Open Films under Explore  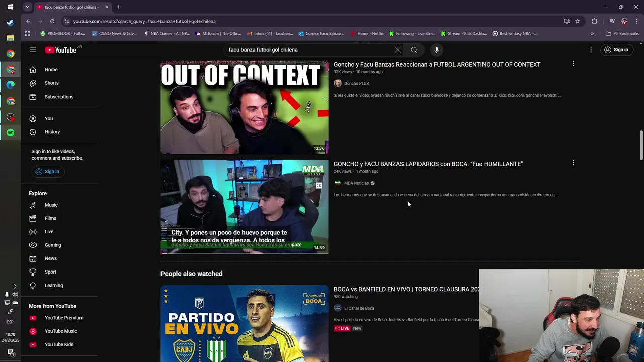[x=50, y=218]
